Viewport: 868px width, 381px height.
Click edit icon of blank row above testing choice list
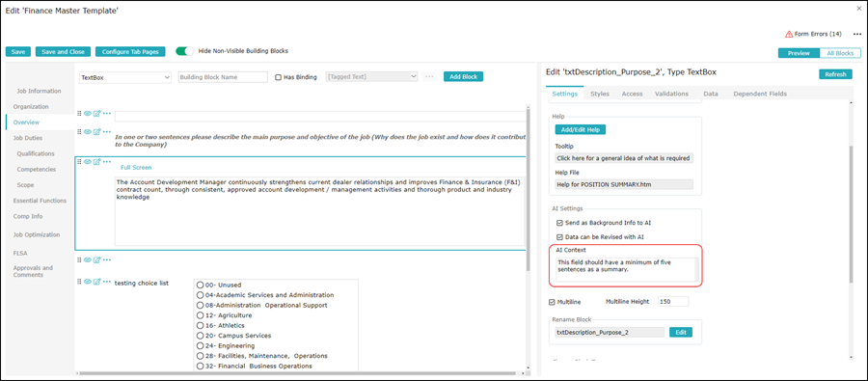tap(96, 259)
